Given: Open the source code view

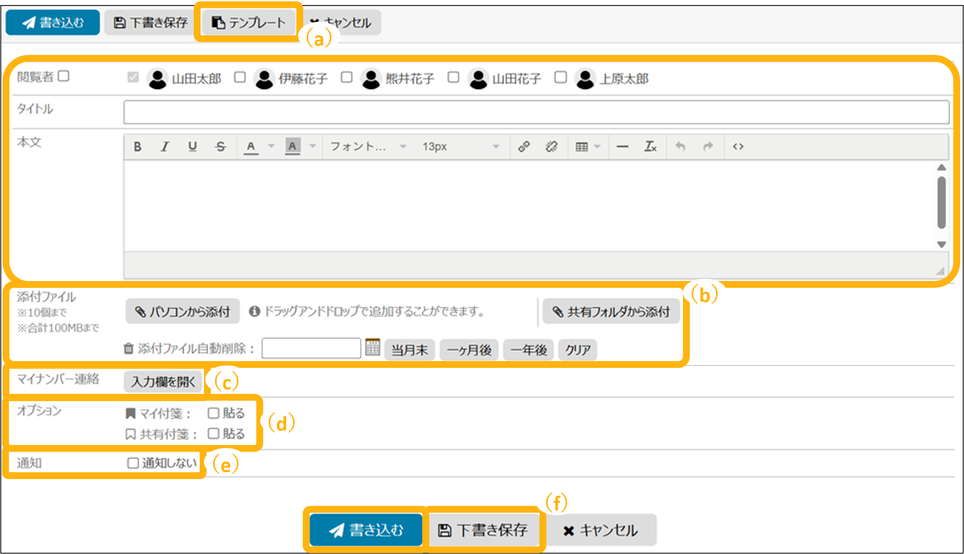Looking at the screenshot, I should click(738, 147).
